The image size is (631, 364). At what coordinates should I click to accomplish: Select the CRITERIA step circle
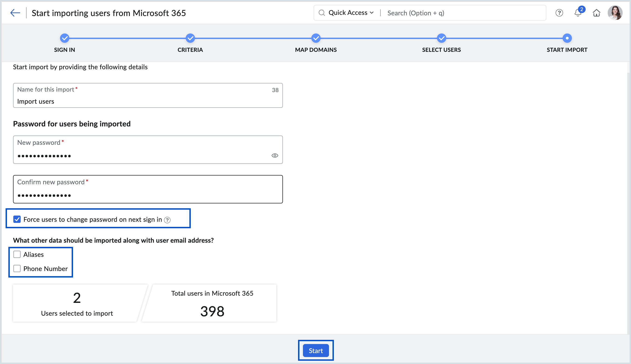190,38
